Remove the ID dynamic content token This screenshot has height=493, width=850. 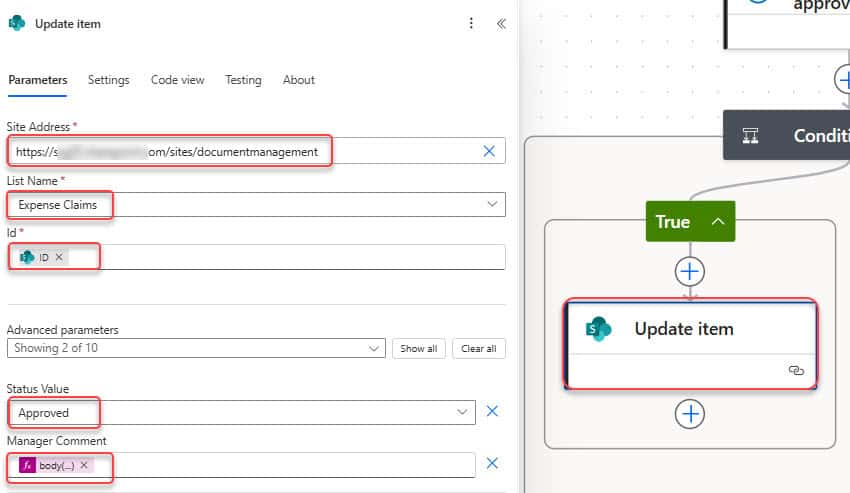pos(59,257)
